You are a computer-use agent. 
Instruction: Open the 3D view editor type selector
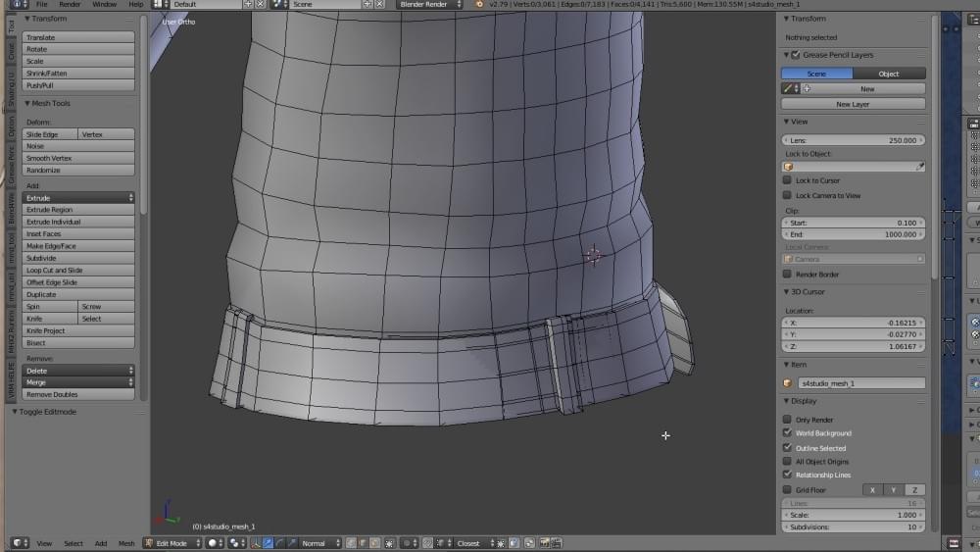tap(20, 542)
